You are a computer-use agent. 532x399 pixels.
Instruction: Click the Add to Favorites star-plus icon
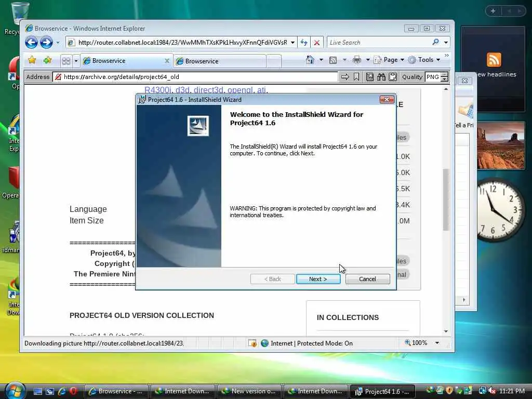tap(47, 60)
